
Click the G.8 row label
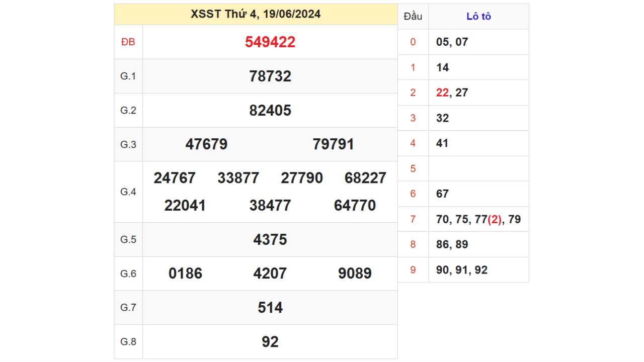tap(128, 342)
